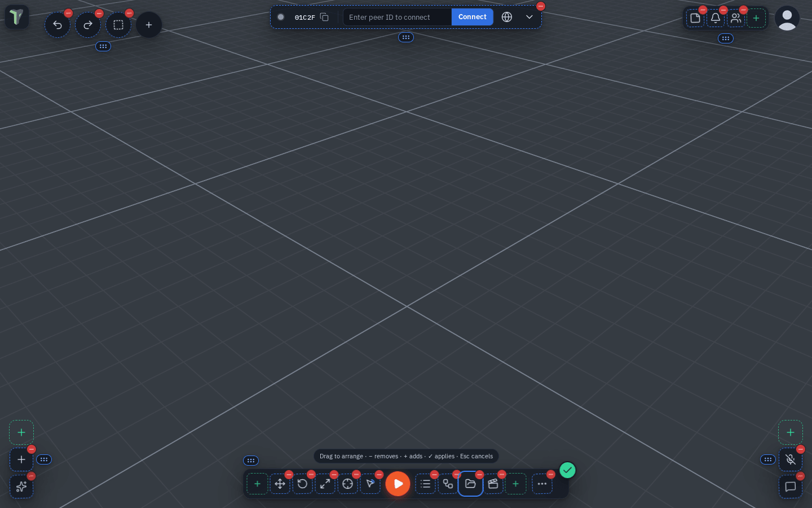812x508 pixels.
Task: Click the crosshair target tool
Action: (x=347, y=484)
